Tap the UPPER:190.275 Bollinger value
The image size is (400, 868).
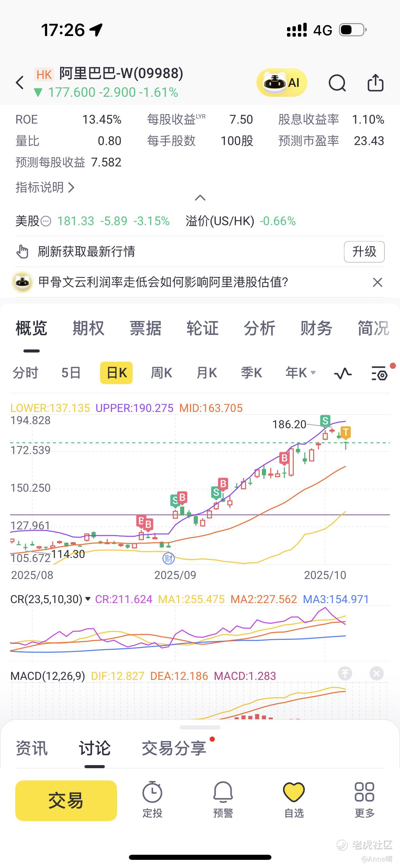[134, 408]
